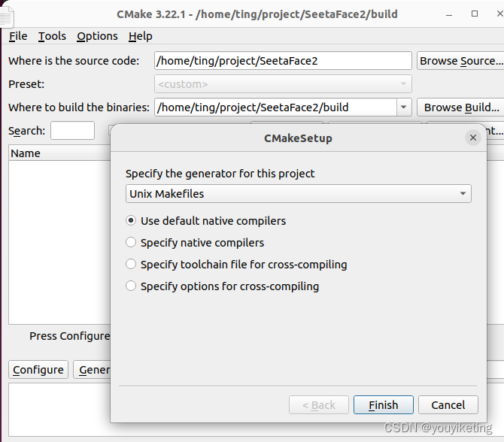Select Use default native compilers
Screen dimensions: 504x442
click(x=205, y=221)
